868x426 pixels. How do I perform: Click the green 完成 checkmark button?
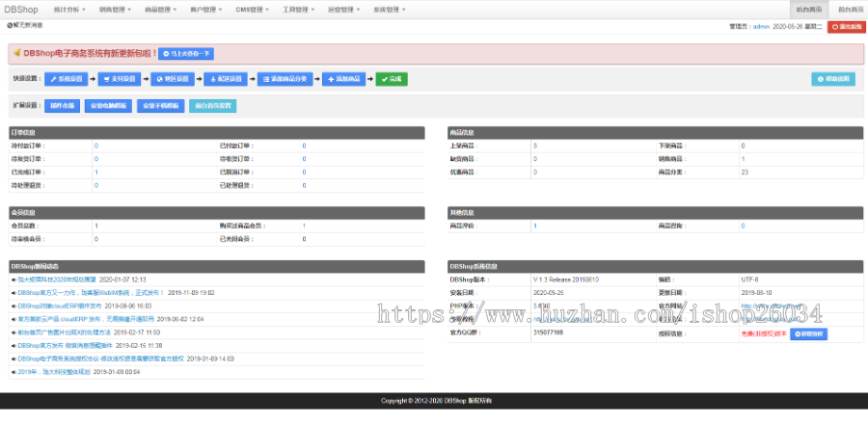point(392,79)
